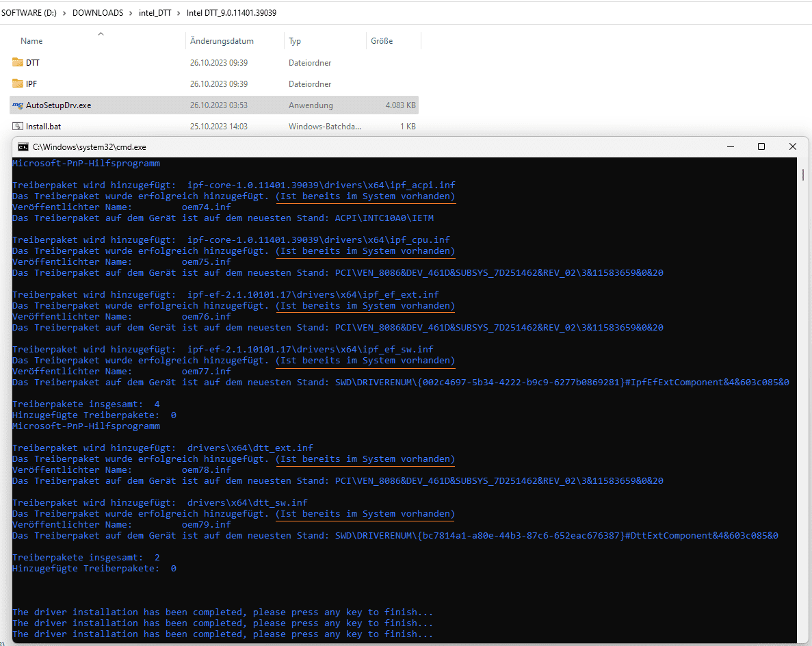Viewport: 812px width, 646px height.
Task: Click first Microsoft-PnP-Hilfsprogramm line at top
Action: tap(86, 163)
